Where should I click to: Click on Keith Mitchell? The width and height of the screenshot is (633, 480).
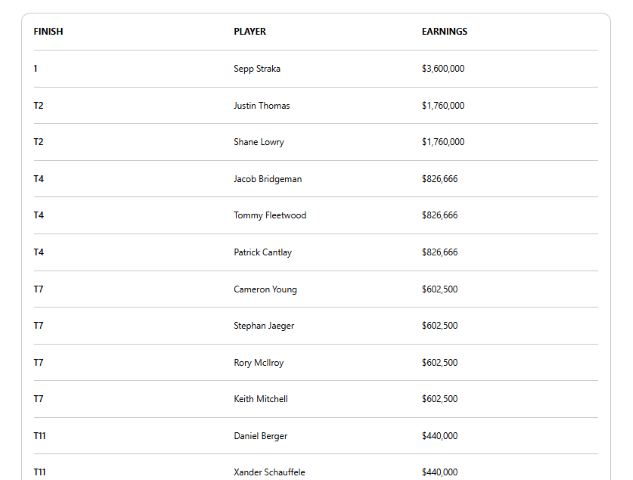(261, 399)
